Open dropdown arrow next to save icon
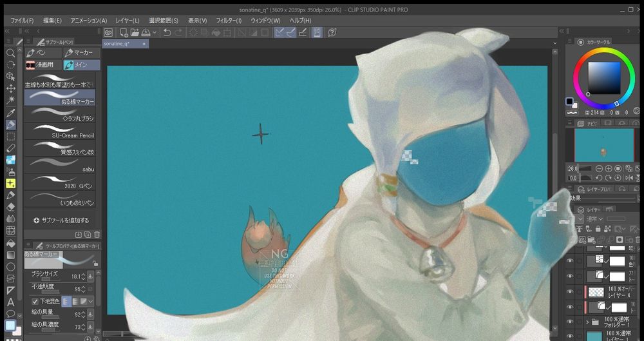Image resolution: width=644 pixels, height=341 pixels. (x=155, y=32)
